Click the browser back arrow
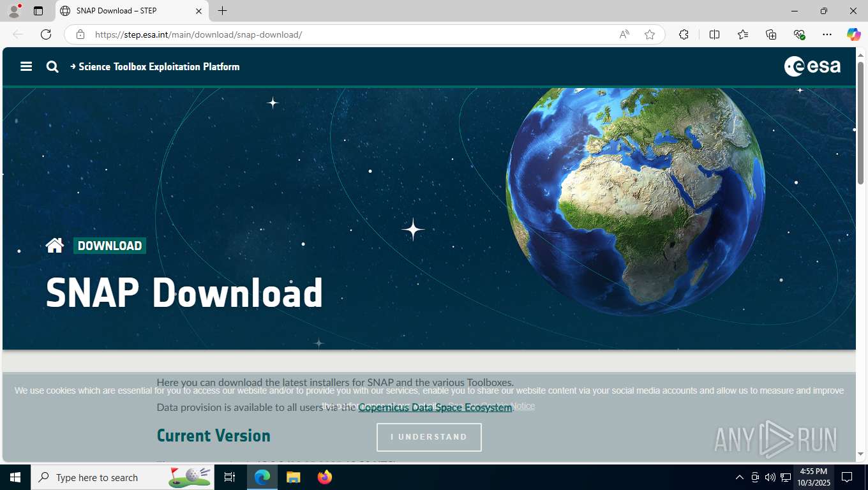This screenshot has height=490, width=868. 18,34
